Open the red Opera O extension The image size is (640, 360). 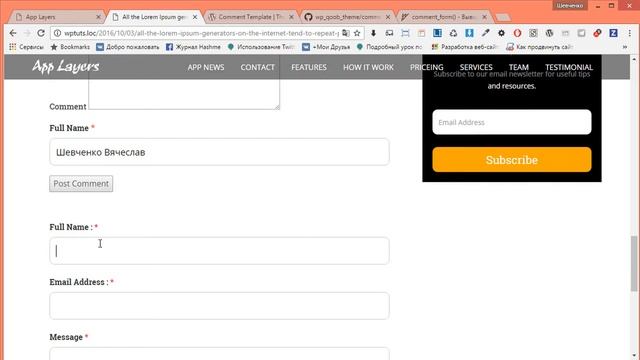[x=517, y=33]
